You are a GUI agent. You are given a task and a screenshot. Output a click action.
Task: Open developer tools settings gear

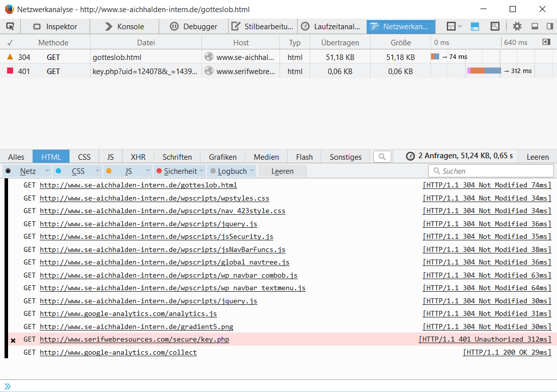[517, 26]
